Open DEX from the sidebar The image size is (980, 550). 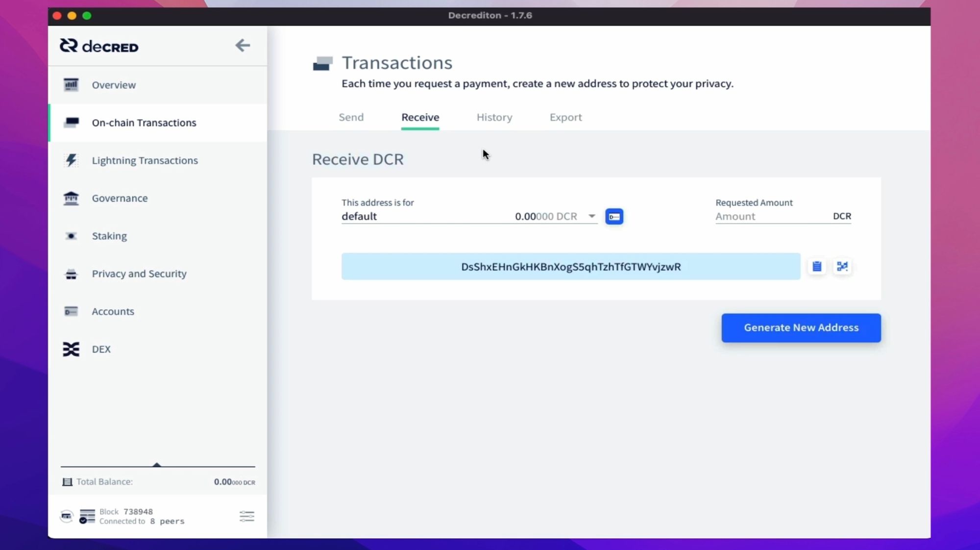click(x=101, y=349)
